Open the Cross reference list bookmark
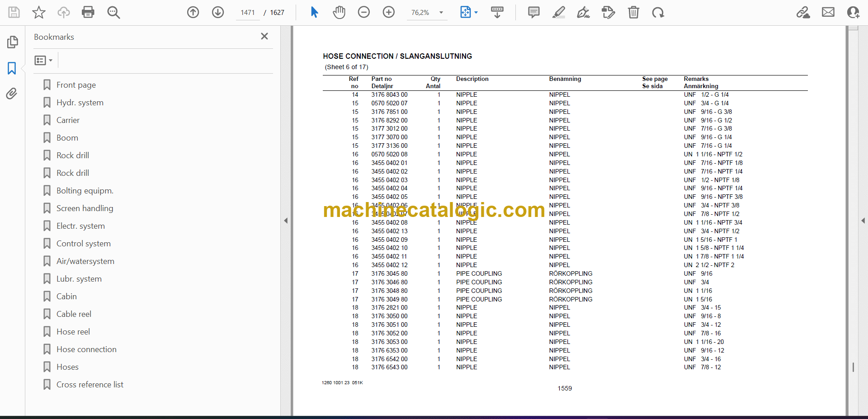 pos(90,385)
